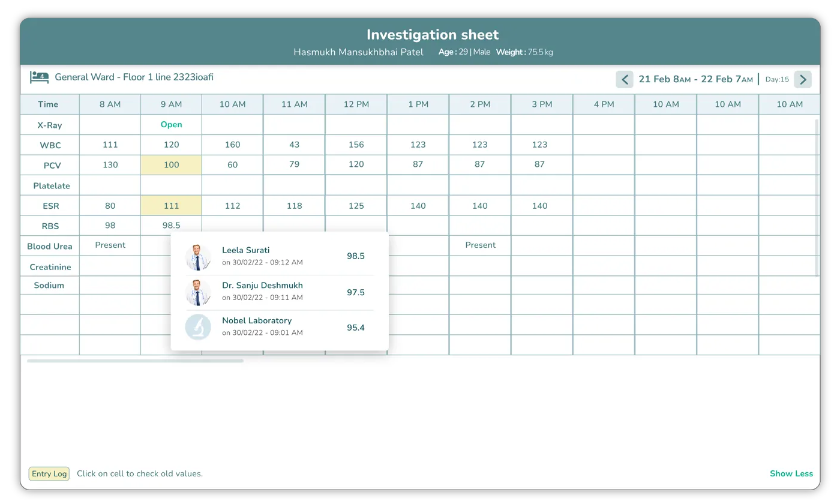Image resolution: width=840 pixels, height=504 pixels.
Task: Click the Creatinine row label
Action: (50, 267)
